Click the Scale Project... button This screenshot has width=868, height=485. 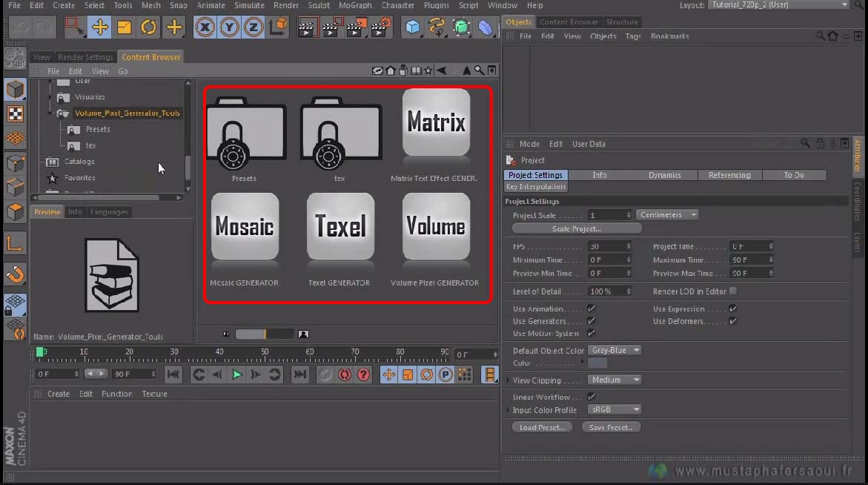click(577, 228)
